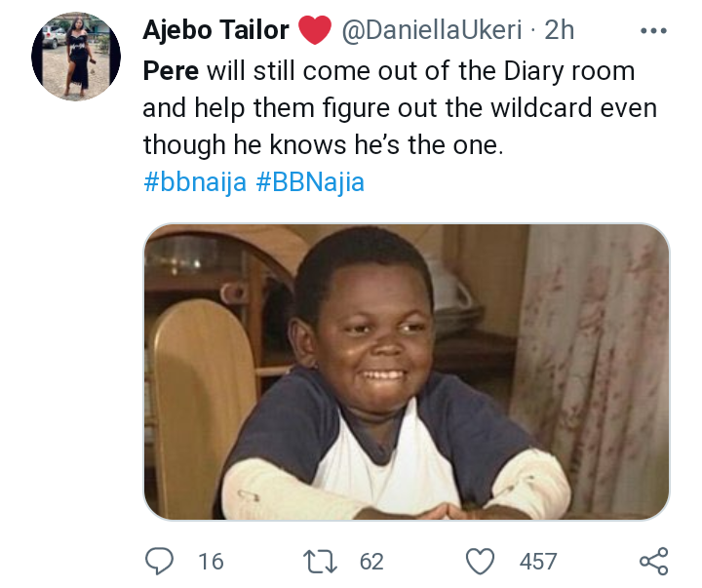Follow the #BBNajia hashtag link
The image size is (702, 588).
[x=311, y=182]
